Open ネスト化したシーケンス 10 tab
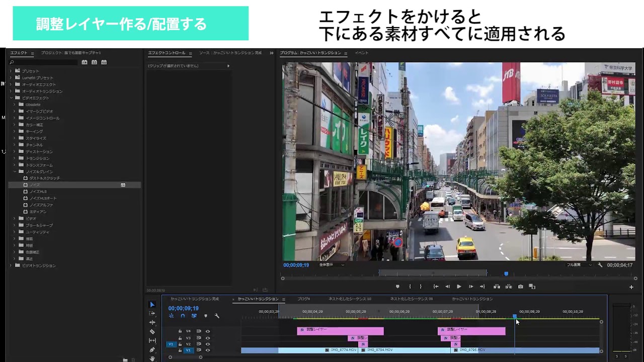Viewport: 644px width, 362px height. (x=350, y=299)
